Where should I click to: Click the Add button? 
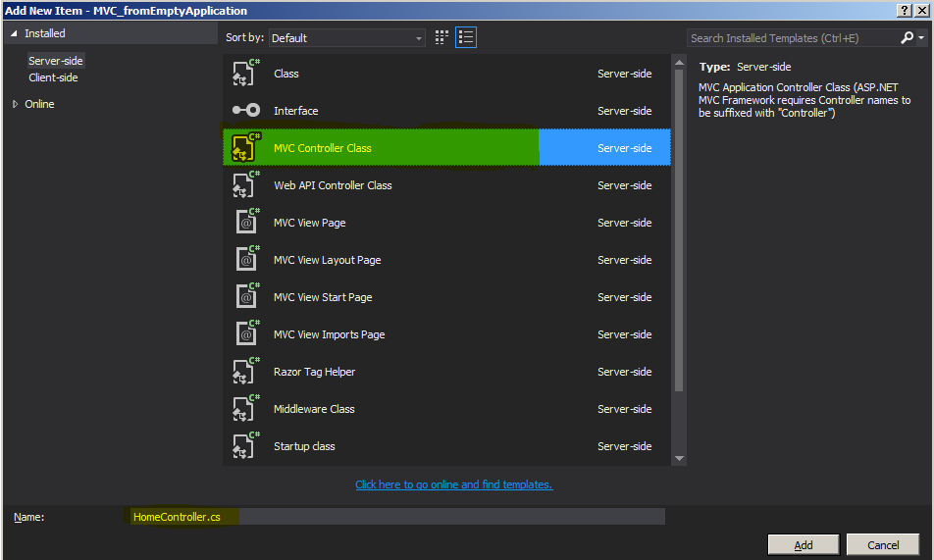tap(803, 544)
